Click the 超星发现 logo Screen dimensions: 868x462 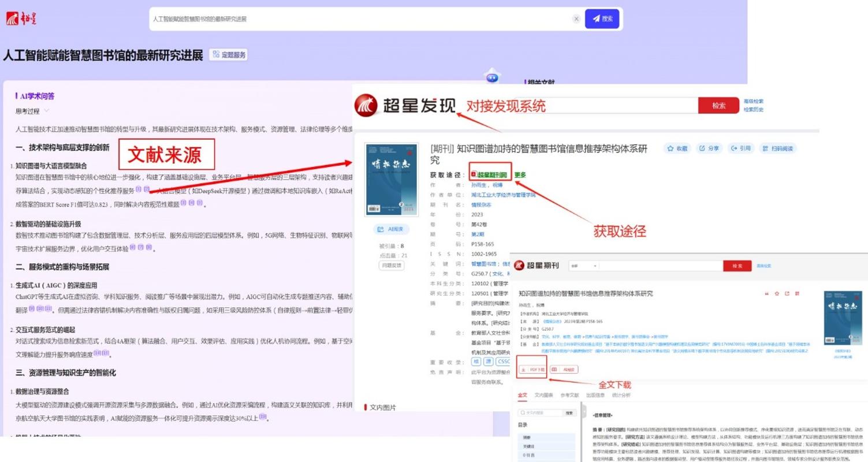404,106
